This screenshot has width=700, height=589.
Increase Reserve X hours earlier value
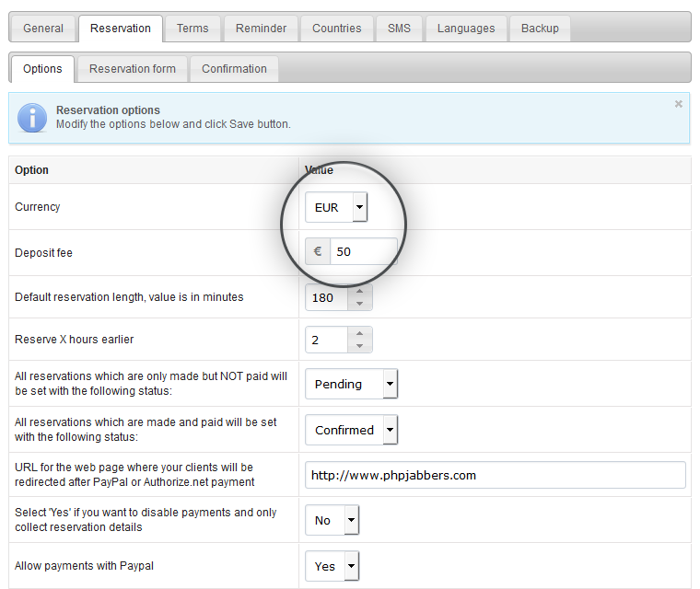[x=359, y=333]
